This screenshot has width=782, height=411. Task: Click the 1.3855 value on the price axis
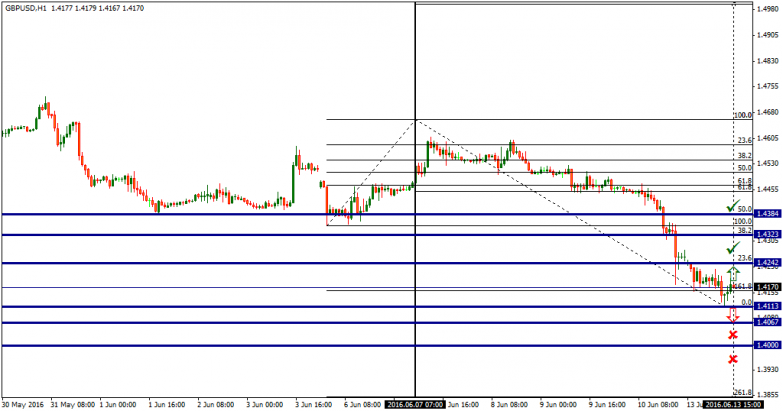[768, 394]
